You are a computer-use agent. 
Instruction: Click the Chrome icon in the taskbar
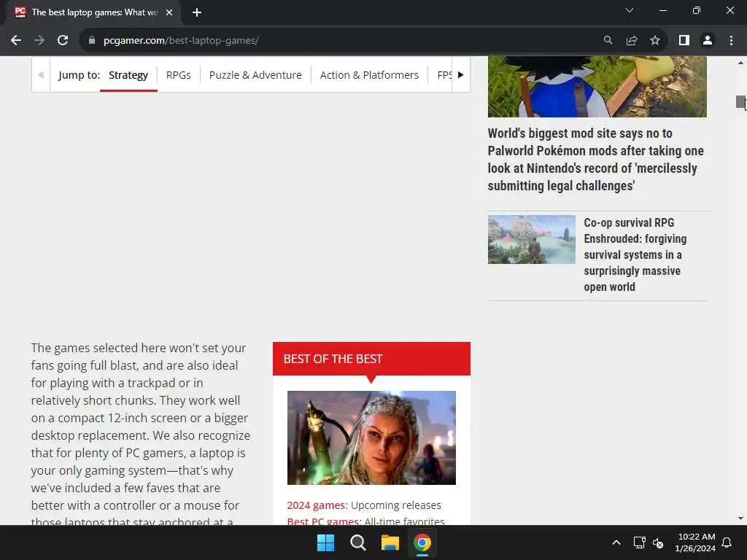pyautogui.click(x=422, y=542)
